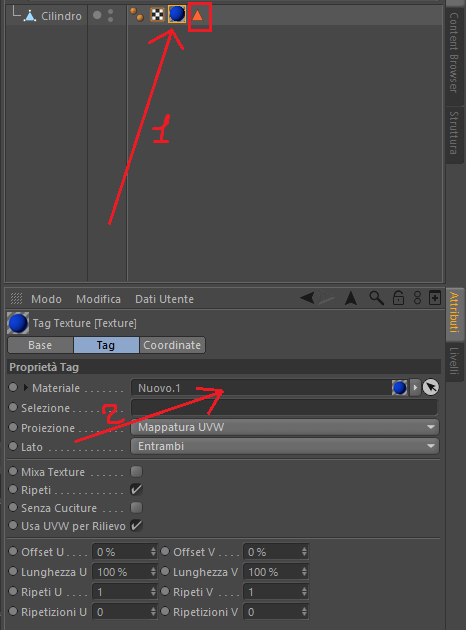This screenshot has width=466, height=630.
Task: Adjust the Lunghezza U stepper arrows
Action: (x=153, y=572)
